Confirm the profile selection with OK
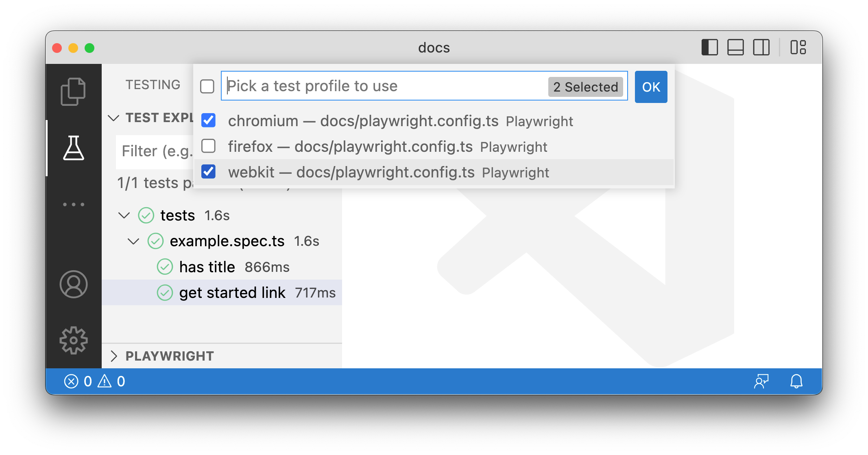The width and height of the screenshot is (868, 455). [x=651, y=87]
